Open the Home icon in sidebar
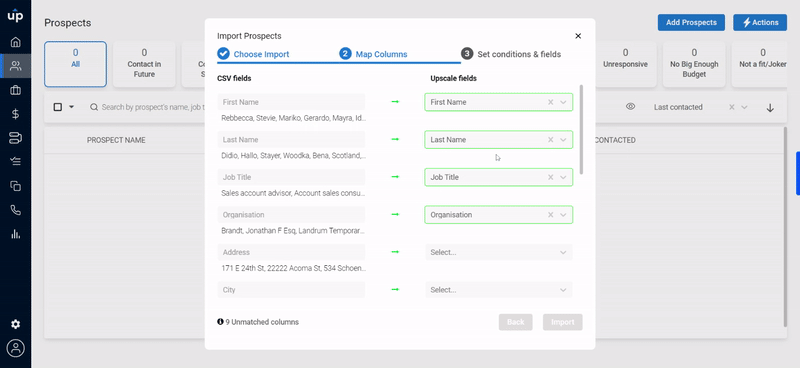Image resolution: width=800 pixels, height=368 pixels. click(x=15, y=42)
